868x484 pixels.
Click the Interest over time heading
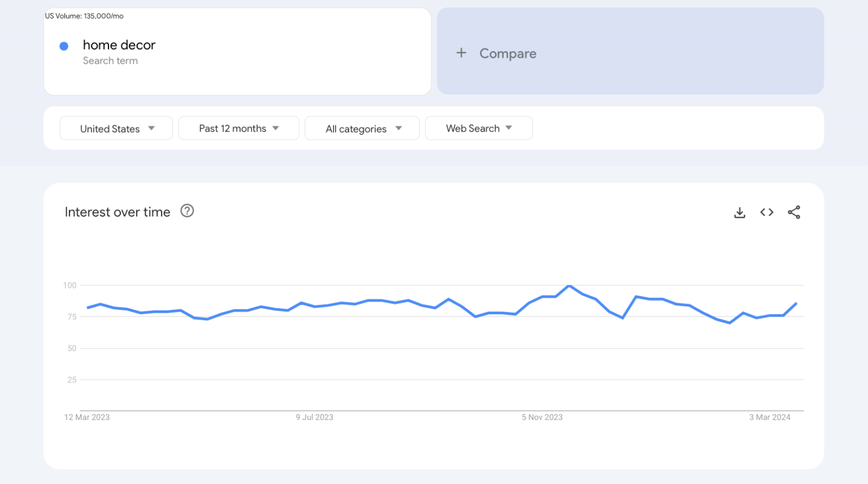click(117, 212)
